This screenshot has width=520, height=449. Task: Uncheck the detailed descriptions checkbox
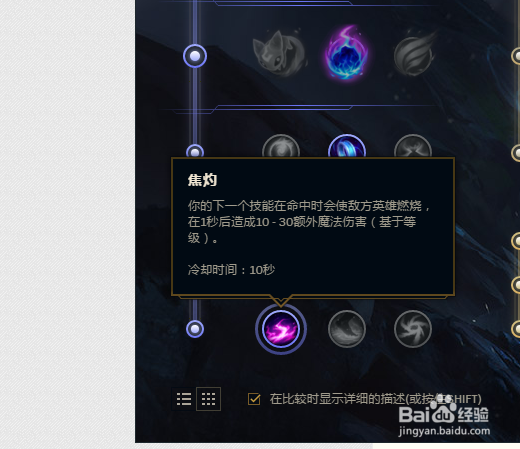click(254, 399)
